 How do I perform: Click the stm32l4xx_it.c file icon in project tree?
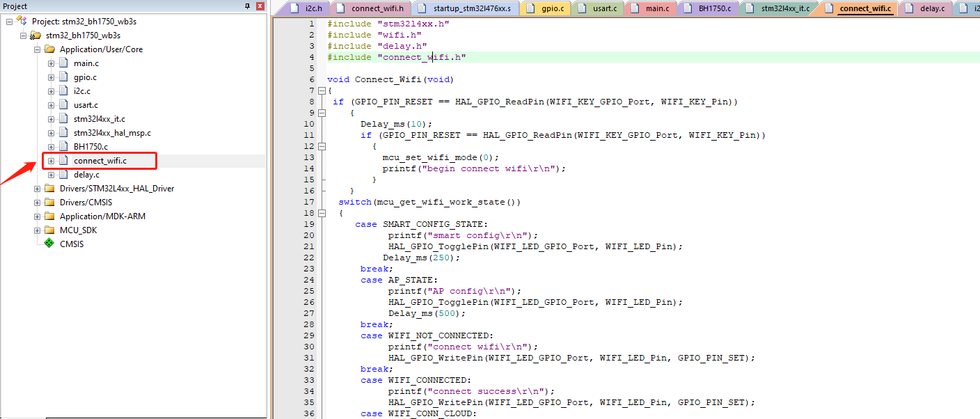(x=63, y=119)
